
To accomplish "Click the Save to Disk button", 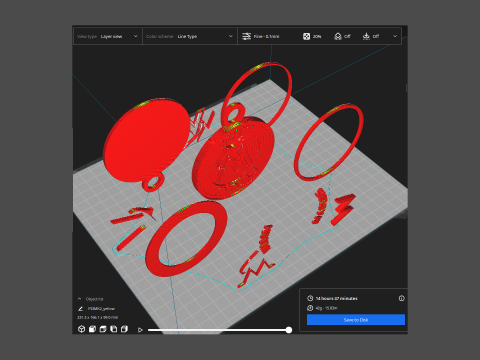I will coord(356,320).
